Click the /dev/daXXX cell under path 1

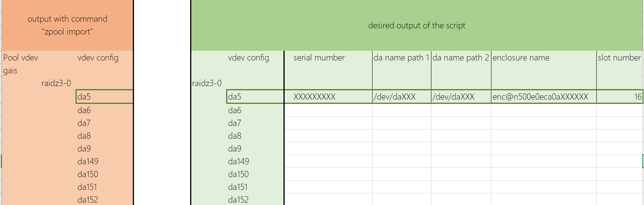coord(401,97)
